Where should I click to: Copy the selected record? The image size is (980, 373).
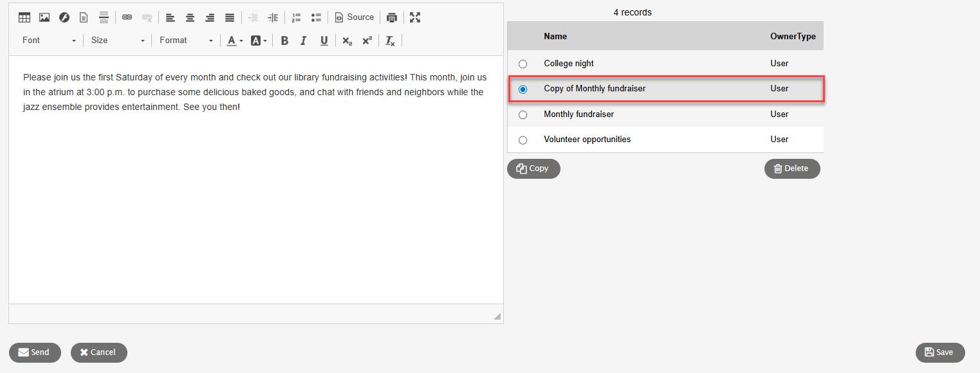click(x=533, y=168)
